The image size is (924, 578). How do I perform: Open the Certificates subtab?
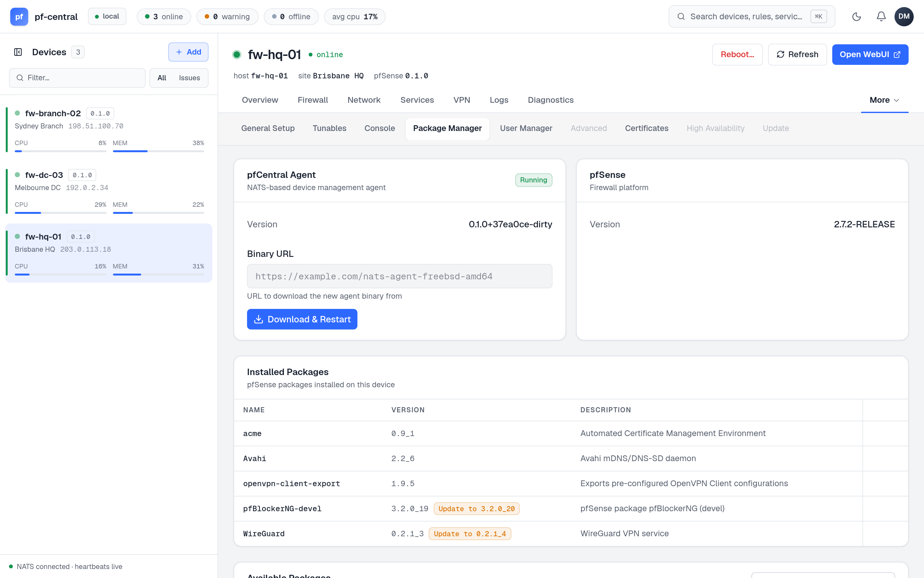pyautogui.click(x=646, y=128)
